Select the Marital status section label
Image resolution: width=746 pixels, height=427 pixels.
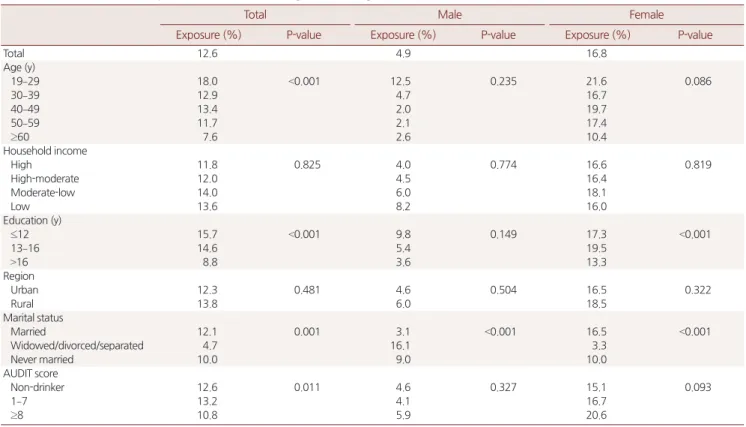coord(33,318)
